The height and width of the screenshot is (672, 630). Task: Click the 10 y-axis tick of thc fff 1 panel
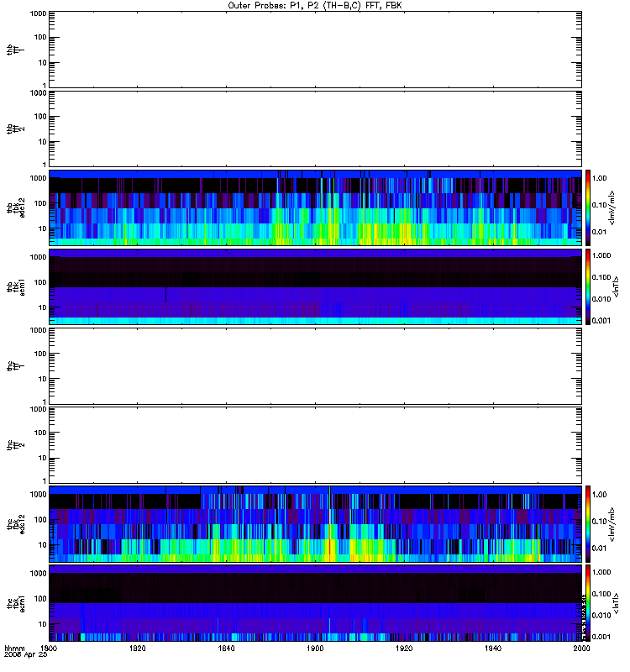(43, 379)
